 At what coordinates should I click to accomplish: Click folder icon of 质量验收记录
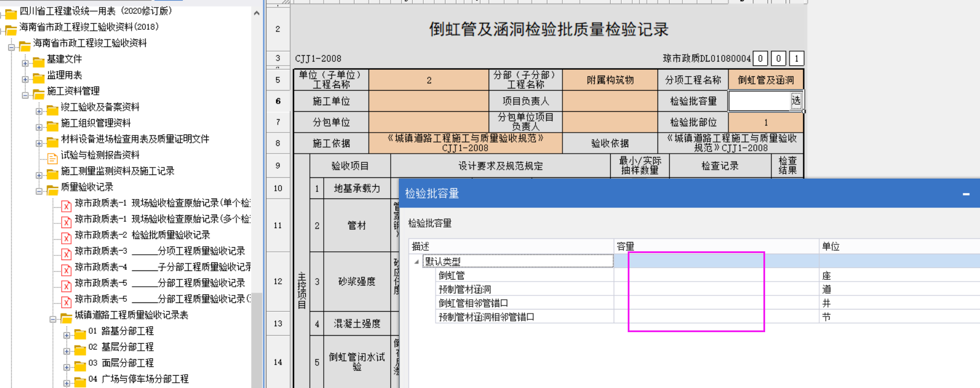[x=52, y=190]
